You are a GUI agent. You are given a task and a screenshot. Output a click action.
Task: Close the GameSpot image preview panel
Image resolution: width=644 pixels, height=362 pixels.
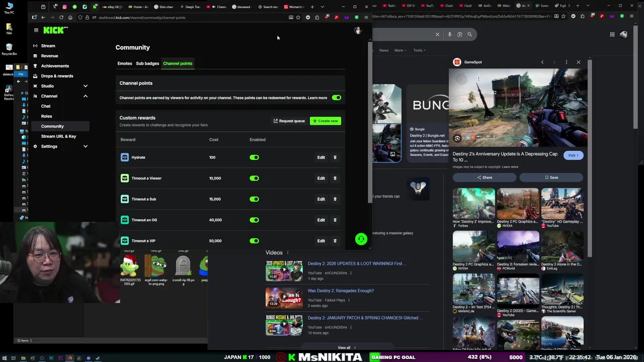coord(578,62)
